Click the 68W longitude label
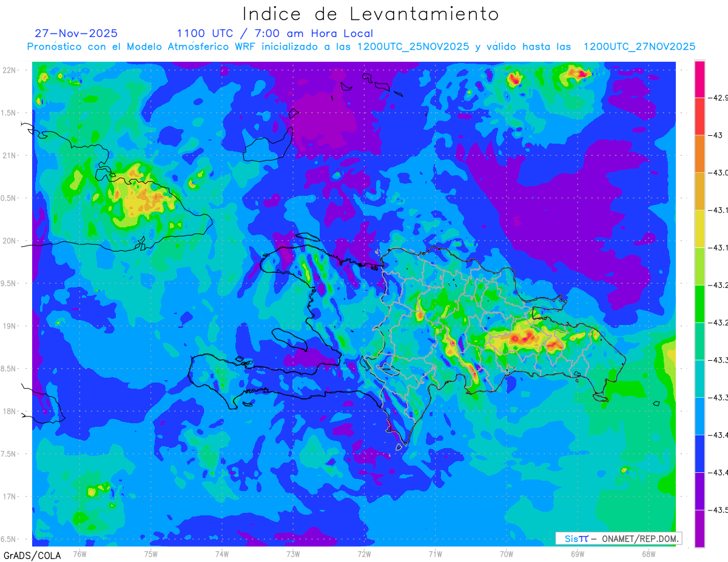728x562 pixels. tap(648, 554)
